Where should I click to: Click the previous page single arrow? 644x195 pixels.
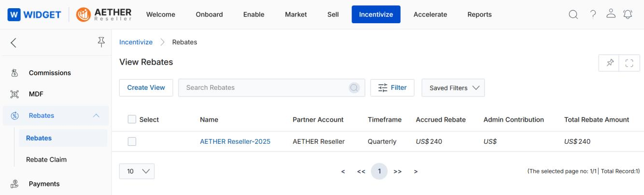tap(343, 171)
